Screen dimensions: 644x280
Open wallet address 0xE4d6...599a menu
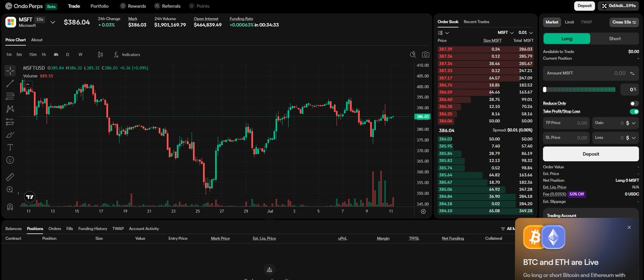coord(619,6)
